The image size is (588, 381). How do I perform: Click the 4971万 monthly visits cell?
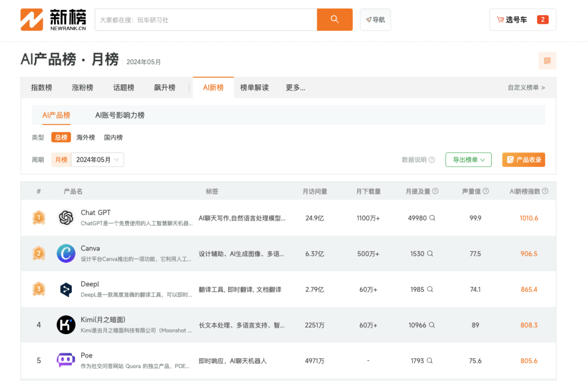click(315, 361)
